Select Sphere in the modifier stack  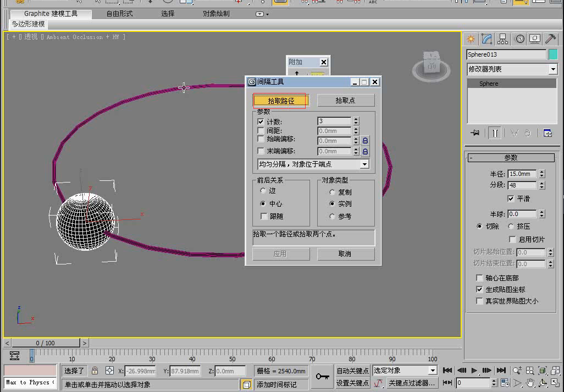[x=512, y=84]
